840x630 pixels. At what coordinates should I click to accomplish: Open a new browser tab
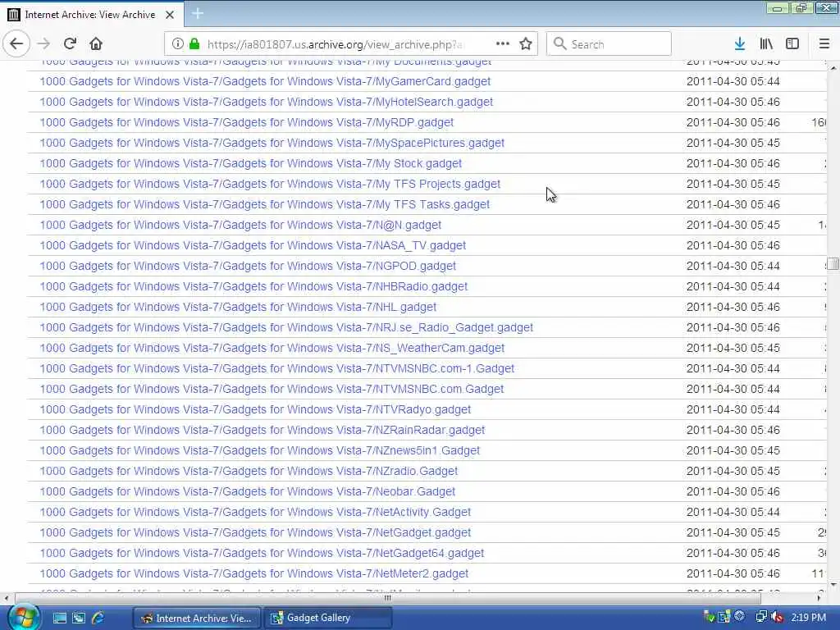198,14
